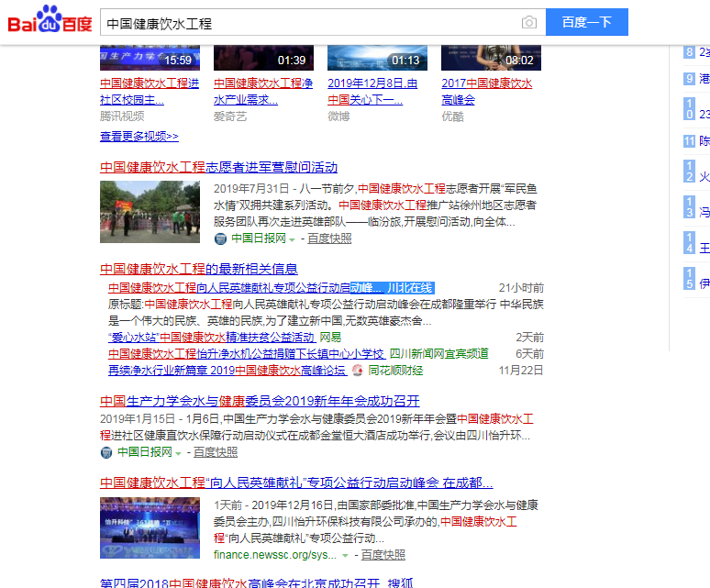Viewport: 710px width, 588px height.
Task: Expand 中国日报网 dropdown arrow under volunteer result
Action: click(292, 239)
